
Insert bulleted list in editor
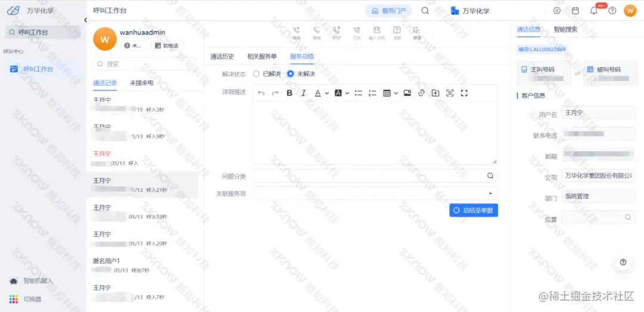pos(358,93)
